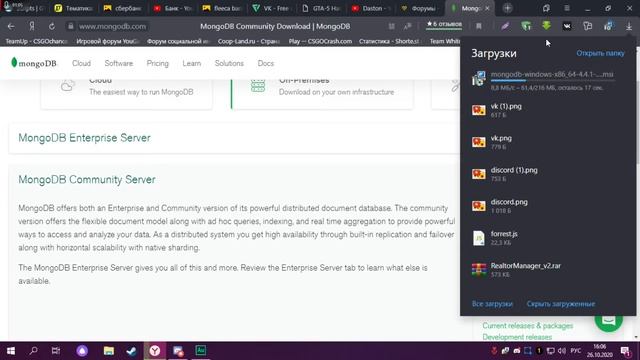Open the TeamUp - CSGOchance bookmark
The width and height of the screenshot is (640, 360).
coord(36,41)
